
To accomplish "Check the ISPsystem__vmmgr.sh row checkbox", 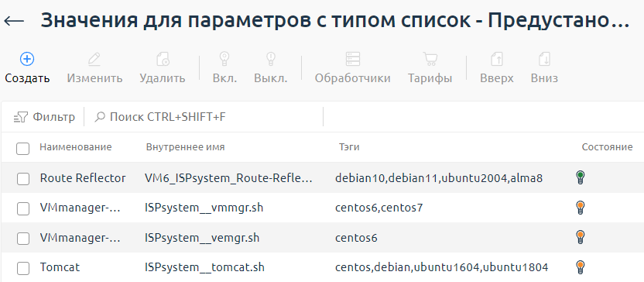I will pos(23,209).
